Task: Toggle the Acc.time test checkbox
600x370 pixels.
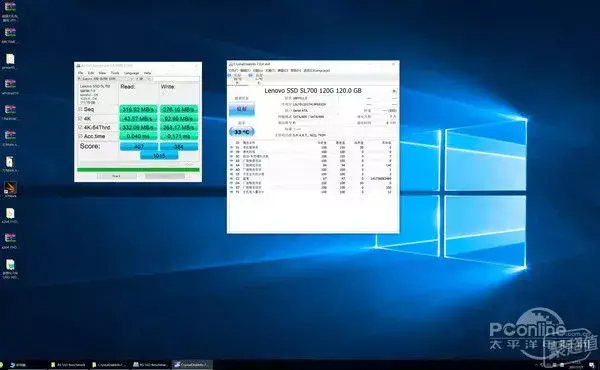Action: [x=80, y=136]
